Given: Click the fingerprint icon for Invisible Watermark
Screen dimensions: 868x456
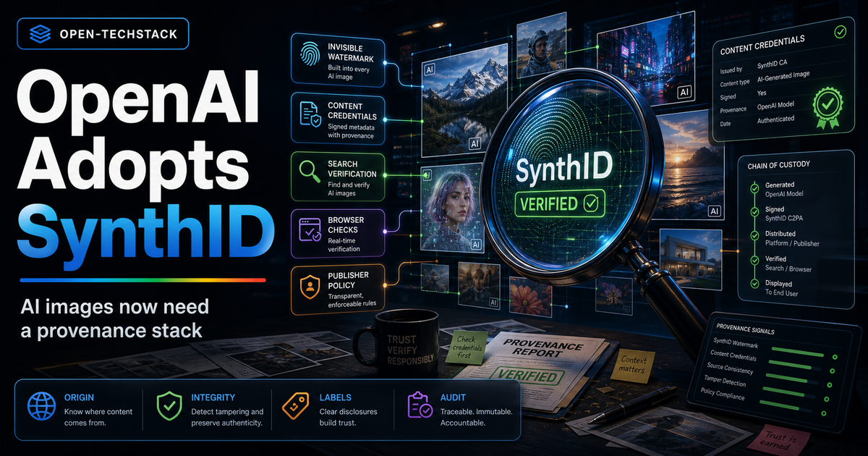Looking at the screenshot, I should (309, 55).
